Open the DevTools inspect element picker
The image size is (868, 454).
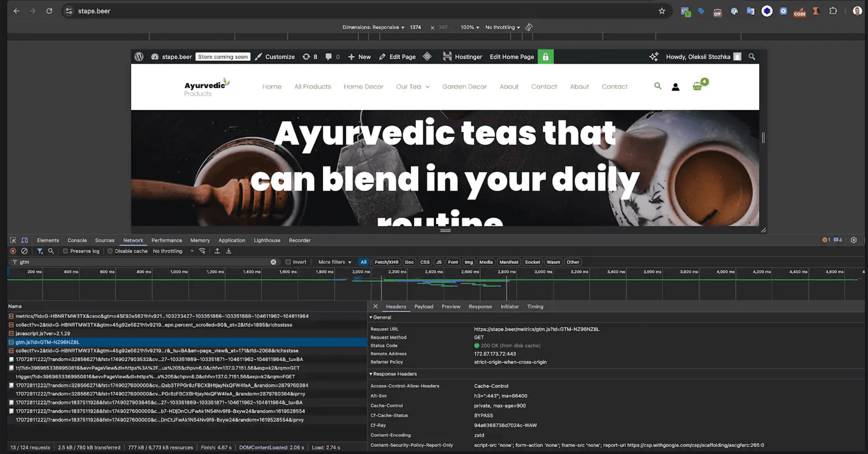tap(13, 240)
